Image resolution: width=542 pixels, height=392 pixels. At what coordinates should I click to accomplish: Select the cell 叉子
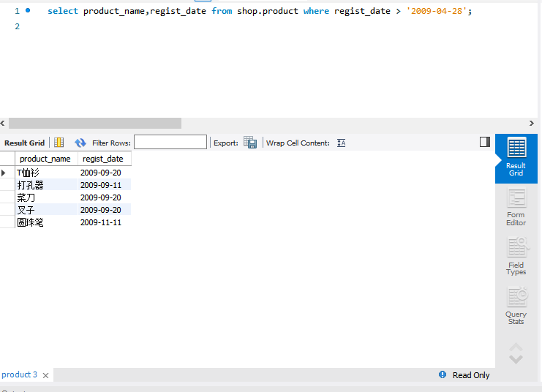coord(46,210)
